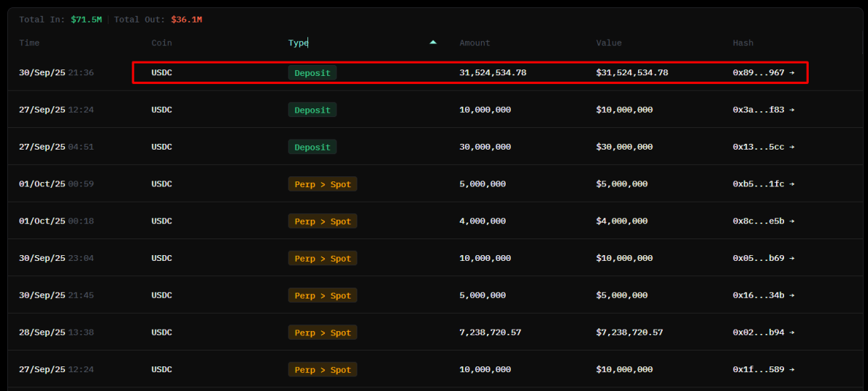The width and height of the screenshot is (868, 391).
Task: Select the Coin column header
Action: click(161, 43)
